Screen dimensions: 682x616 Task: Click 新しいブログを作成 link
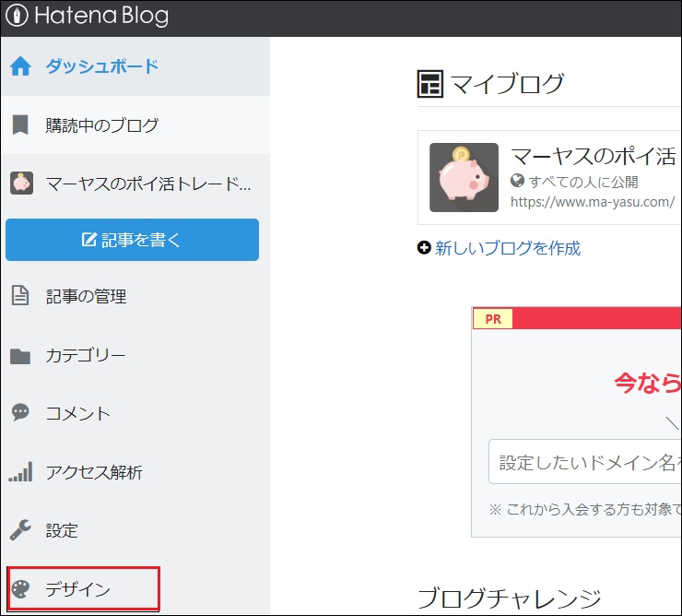coord(508,248)
